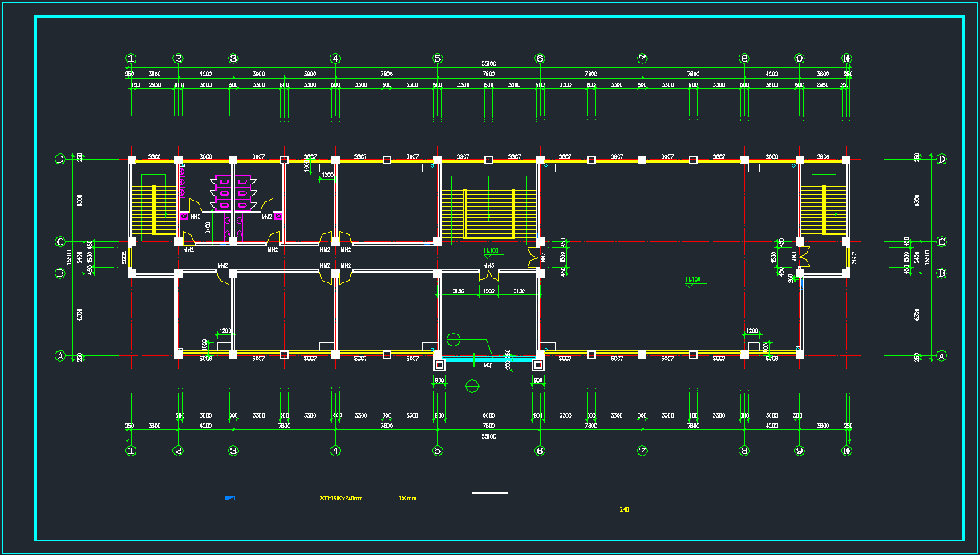Click the white title underline bar
The width and height of the screenshot is (980, 555).
click(489, 492)
